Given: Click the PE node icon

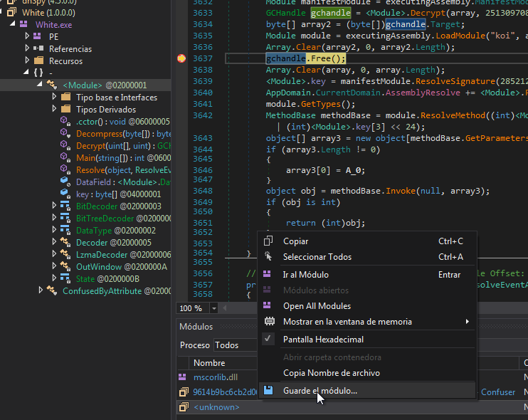Looking at the screenshot, I should (x=37, y=36).
